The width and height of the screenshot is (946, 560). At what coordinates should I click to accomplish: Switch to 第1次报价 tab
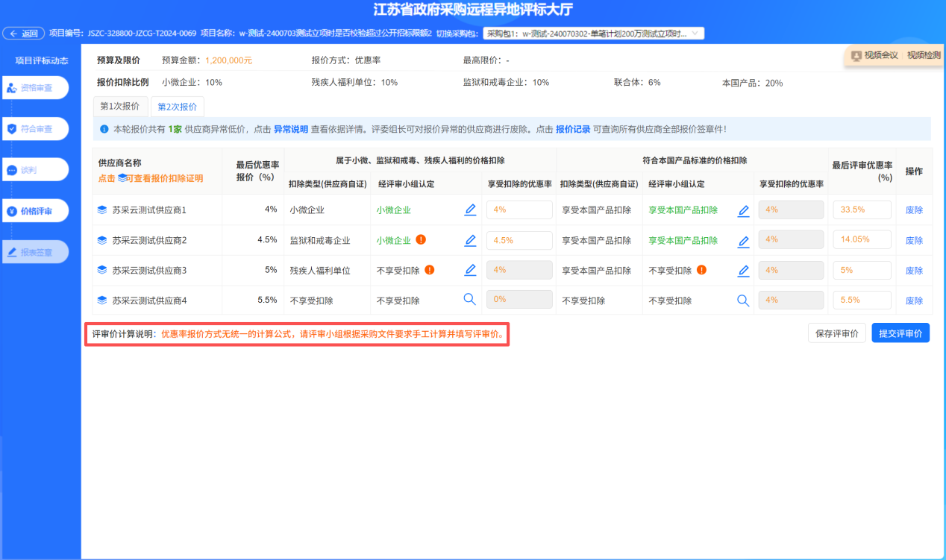120,107
